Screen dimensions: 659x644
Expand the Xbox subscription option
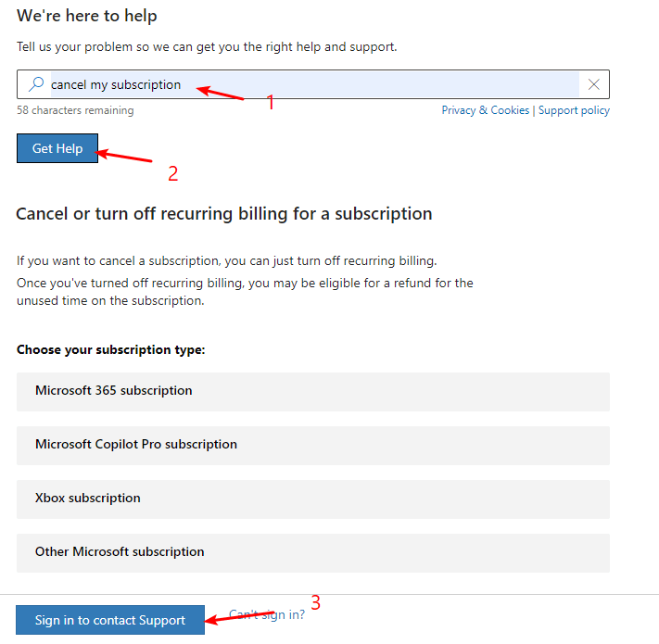point(313,499)
